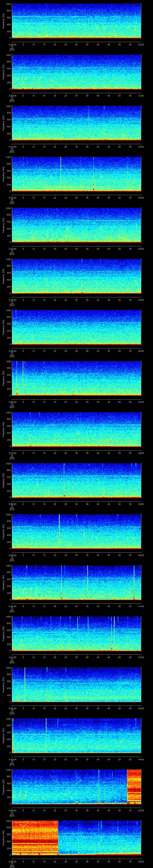This screenshot has height=868, width=153.
Task: Click the spectrogram plot starting at 3:29:00
Action: pyautogui.click(x=76, y=21)
